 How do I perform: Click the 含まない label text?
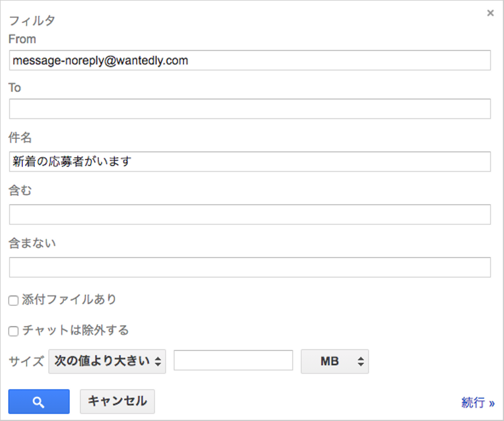pyautogui.click(x=32, y=243)
